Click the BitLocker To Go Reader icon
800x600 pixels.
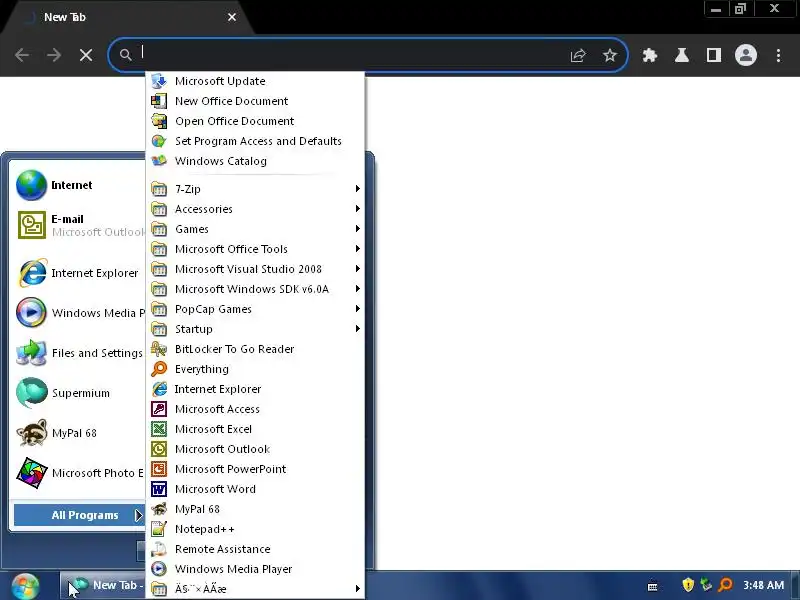point(159,349)
